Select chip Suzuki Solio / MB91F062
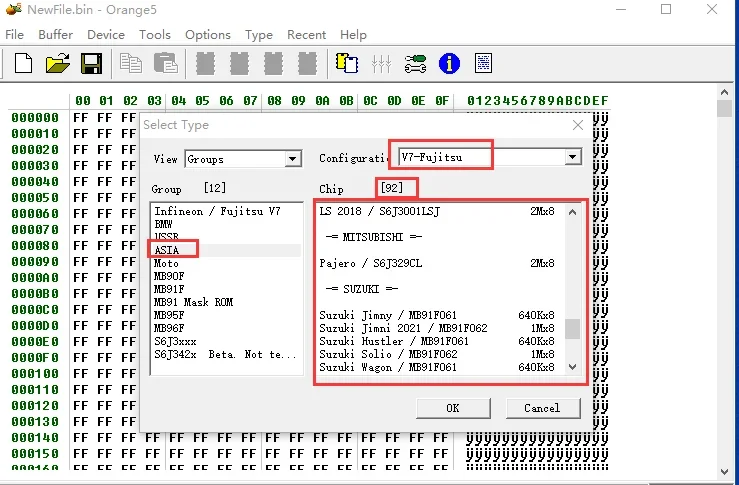739x485 pixels. (437, 354)
